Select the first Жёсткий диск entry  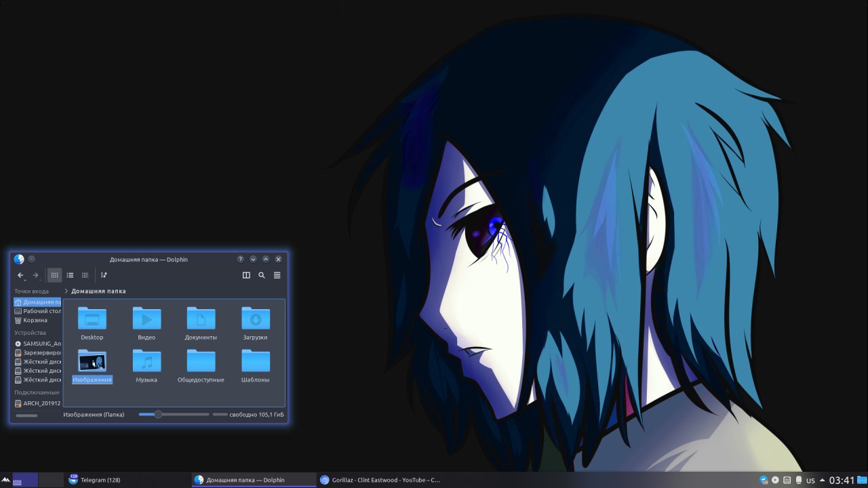point(38,362)
